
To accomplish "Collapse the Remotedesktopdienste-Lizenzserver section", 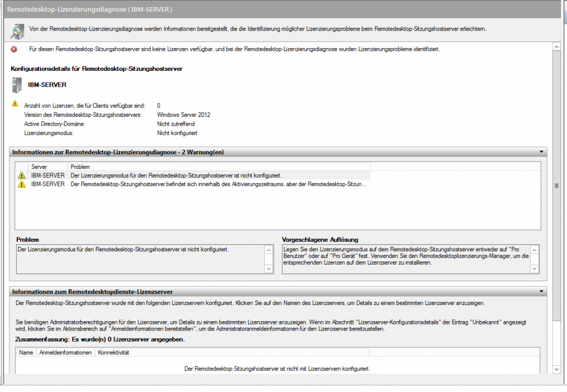I will coord(542,291).
